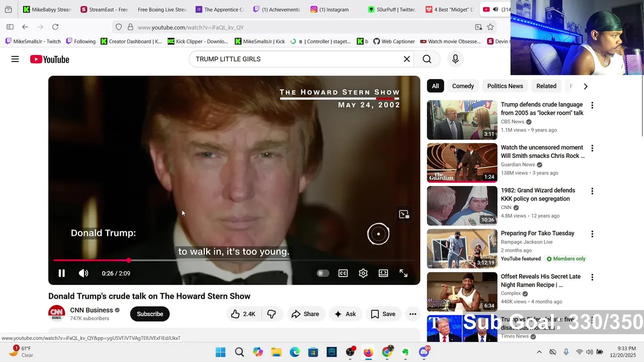Open options for 1982 Grand Wizard video
The image size is (644, 362).
[592, 191]
